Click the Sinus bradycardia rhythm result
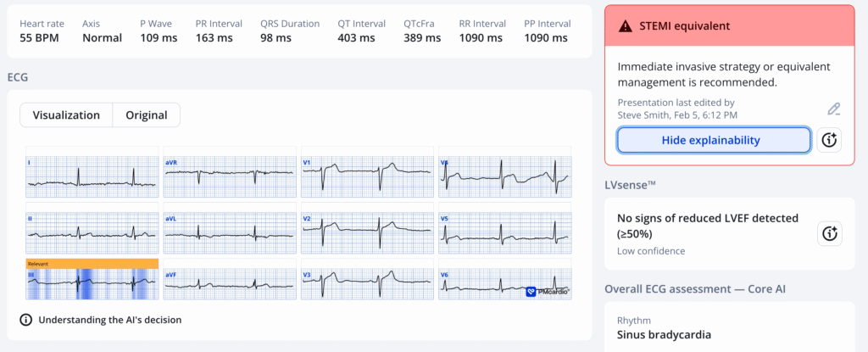The width and height of the screenshot is (868, 352). coord(664,334)
